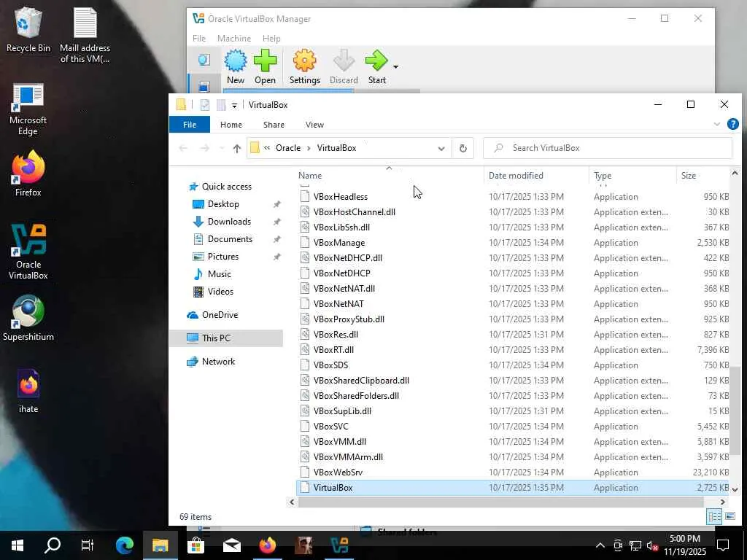
Task: Switch to Details view icon
Action: pyautogui.click(x=713, y=517)
